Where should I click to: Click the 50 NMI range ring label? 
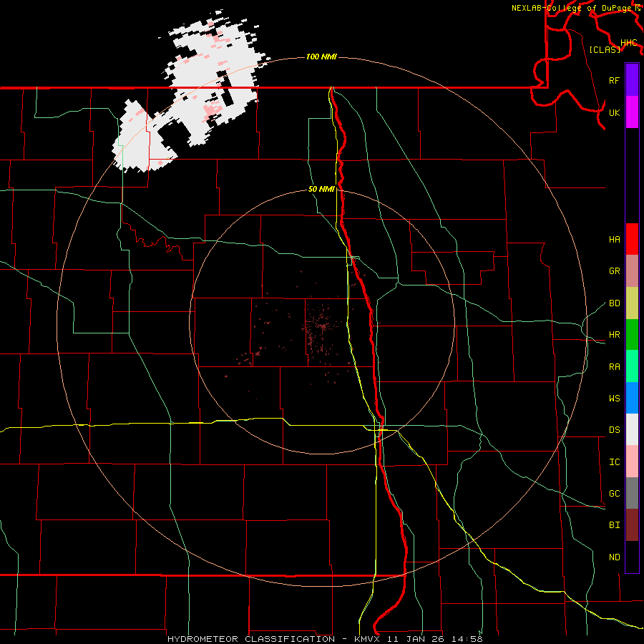pyautogui.click(x=321, y=189)
